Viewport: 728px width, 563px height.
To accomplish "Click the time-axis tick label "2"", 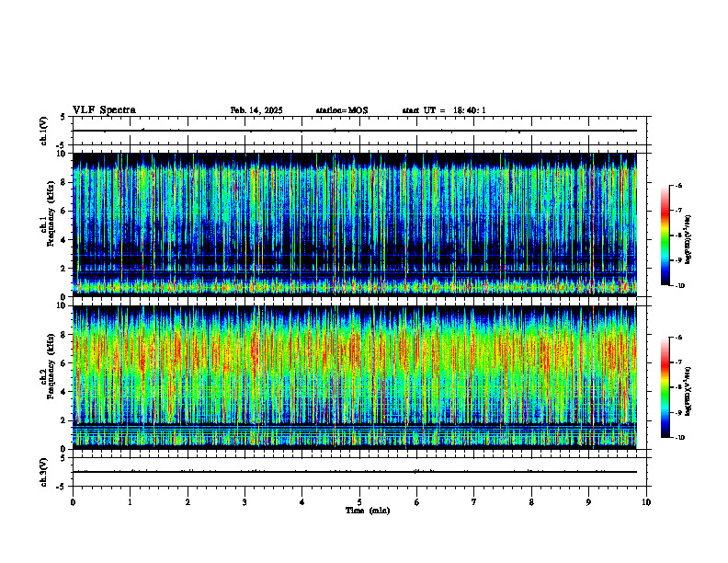I will (188, 502).
